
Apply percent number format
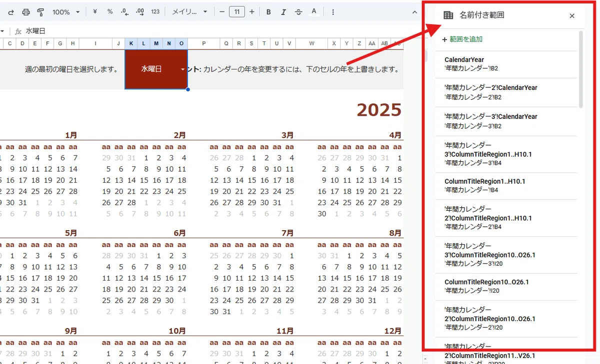[110, 11]
